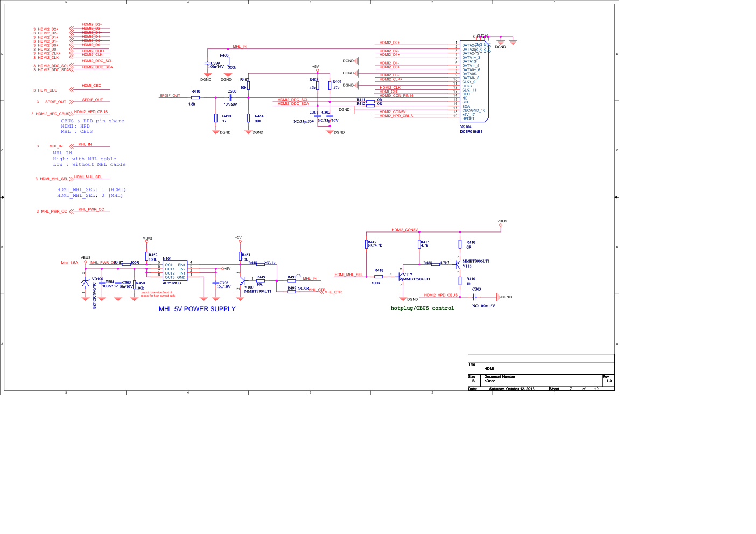
Task: Click transistor designator "V100"
Action: pos(249,287)
